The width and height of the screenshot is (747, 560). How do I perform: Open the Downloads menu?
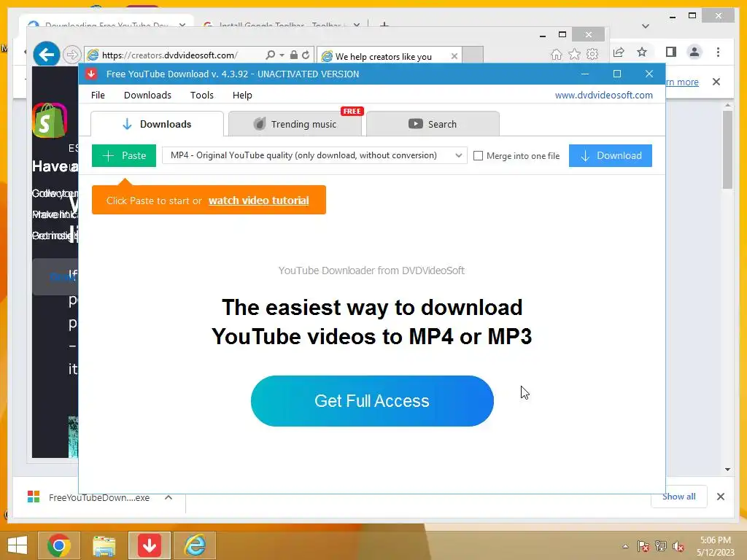pos(147,95)
